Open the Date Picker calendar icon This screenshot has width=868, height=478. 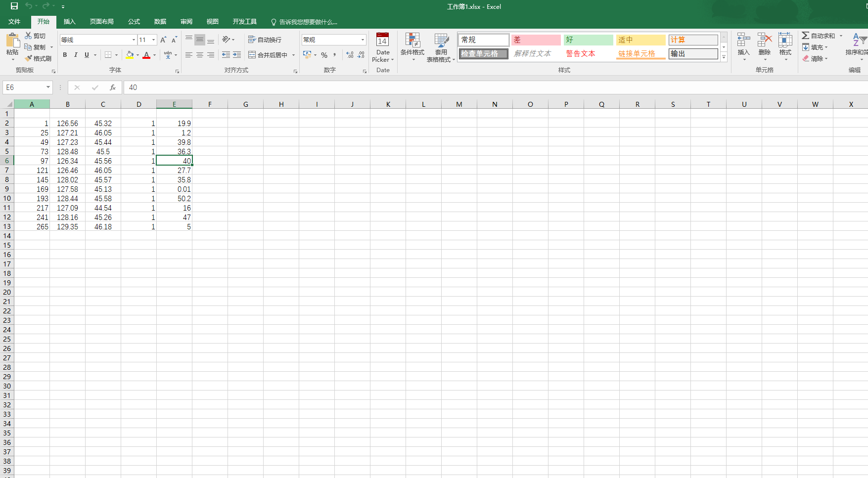click(382, 40)
